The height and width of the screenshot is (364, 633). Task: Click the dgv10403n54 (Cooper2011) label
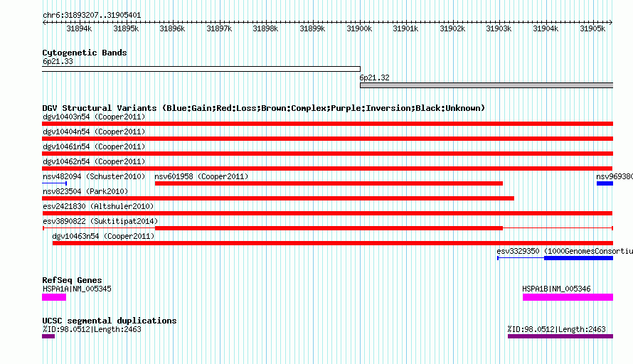(x=94, y=117)
